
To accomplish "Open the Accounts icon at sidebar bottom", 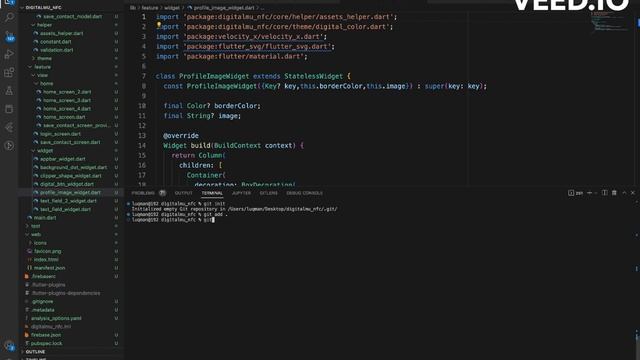I will pyautogui.click(x=9, y=346).
